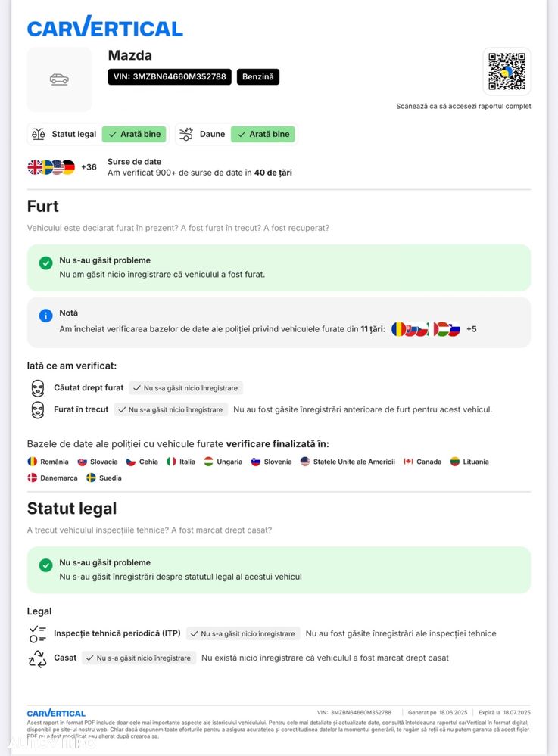Click the Casat recycle icon
Screen dimensions: 558x756
point(38,658)
